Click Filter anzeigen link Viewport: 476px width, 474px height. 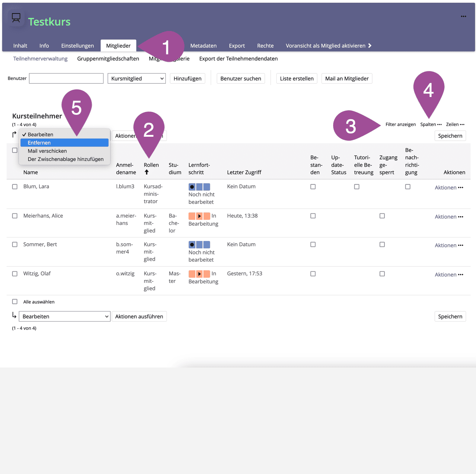coord(400,124)
